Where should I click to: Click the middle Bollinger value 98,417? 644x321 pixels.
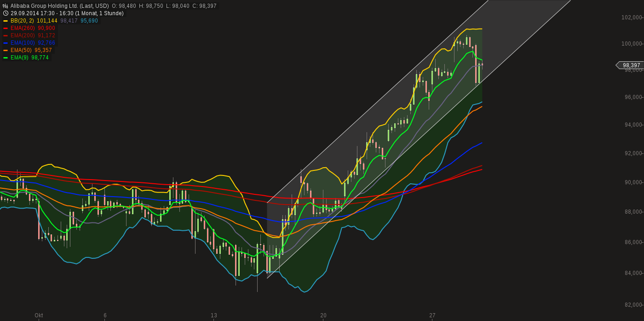pos(69,21)
